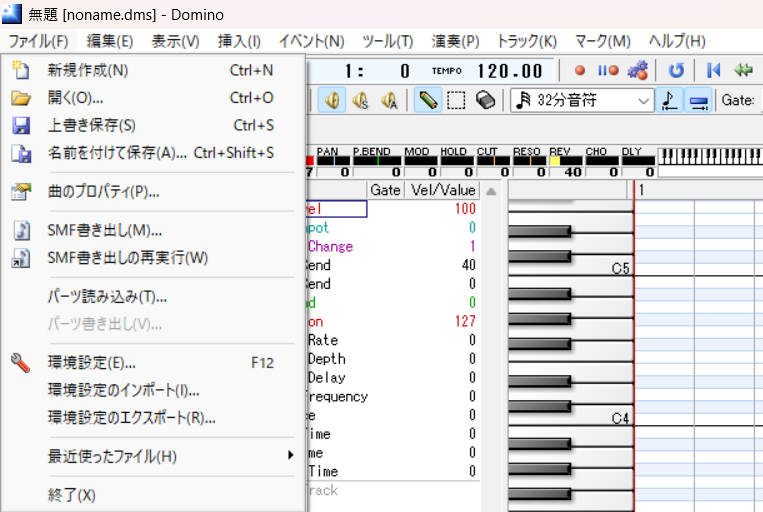Open the マーク(M) menu

(x=603, y=41)
